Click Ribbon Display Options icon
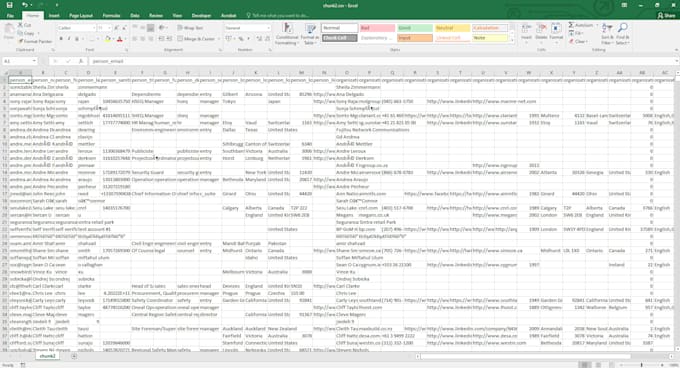Image resolution: width=680 pixels, height=368 pixels. pyautogui.click(x=624, y=5)
